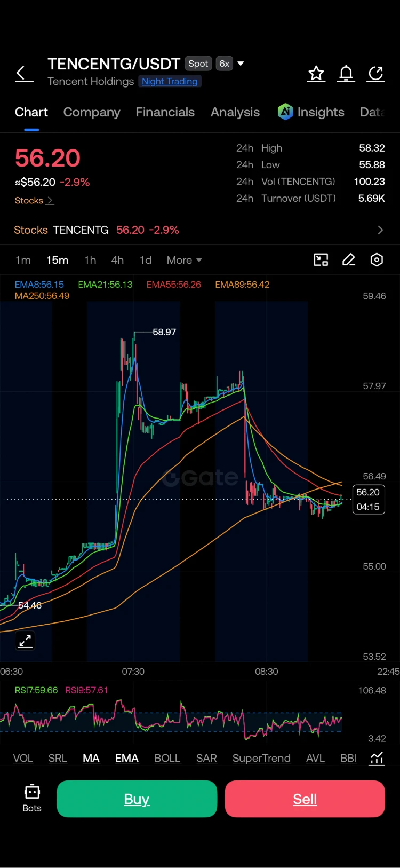Toggle AVL indicator
The height and width of the screenshot is (868, 400).
[x=316, y=758]
